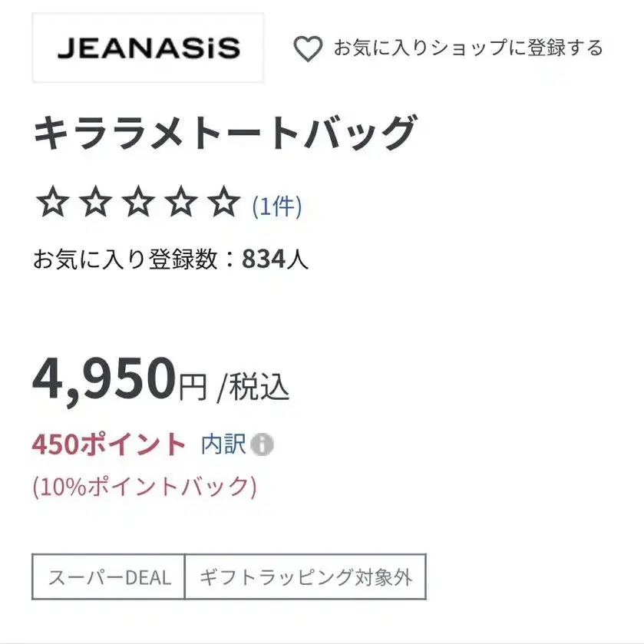Click the 4,950円 price text
Viewport: 644px width, 644px height.
click(120, 380)
